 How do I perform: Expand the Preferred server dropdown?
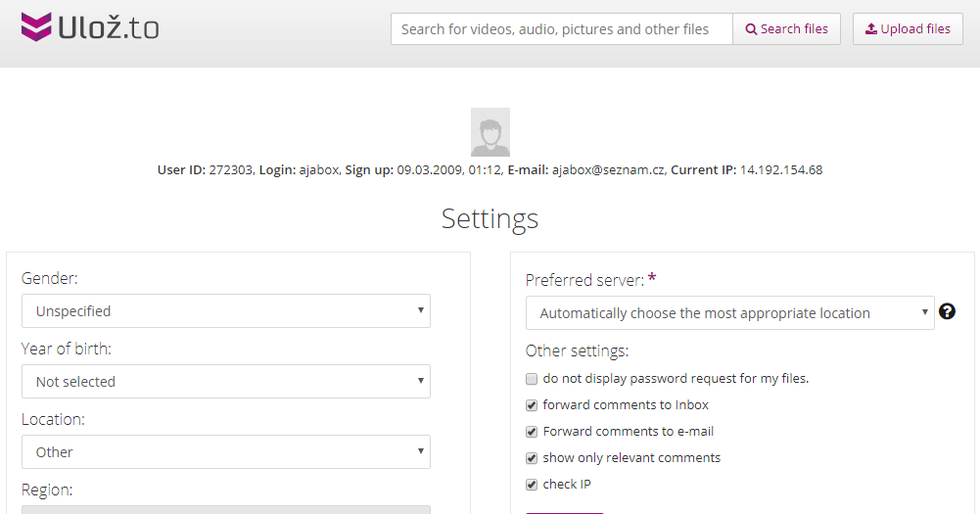point(729,313)
